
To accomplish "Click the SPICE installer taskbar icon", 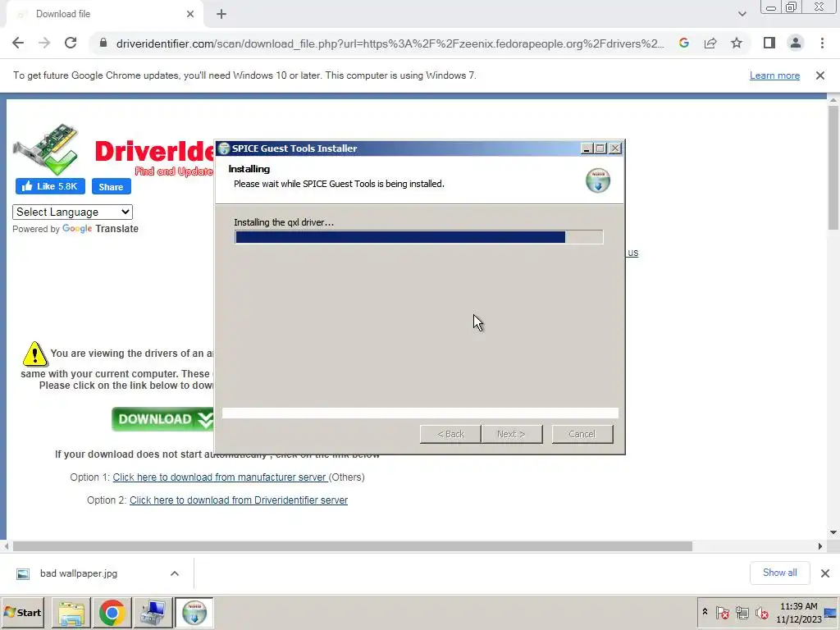I will (194, 612).
